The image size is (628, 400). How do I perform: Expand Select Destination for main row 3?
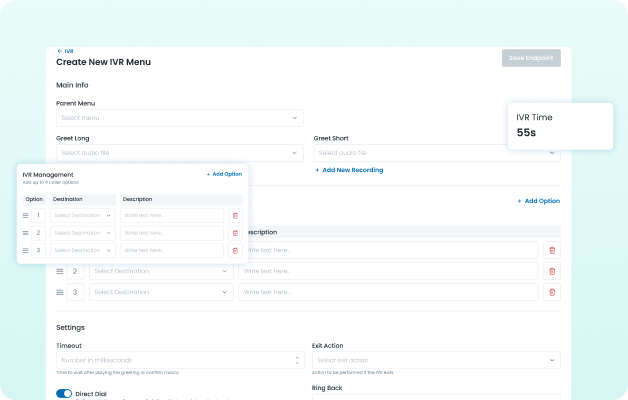click(x=161, y=292)
